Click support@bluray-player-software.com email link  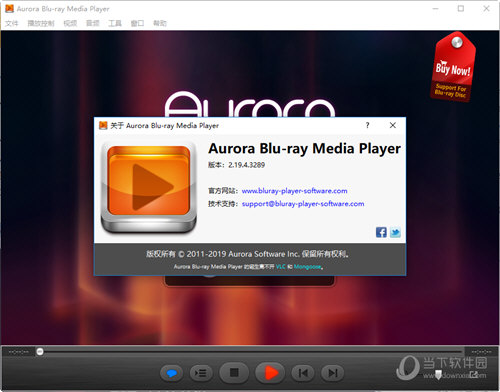303,204
